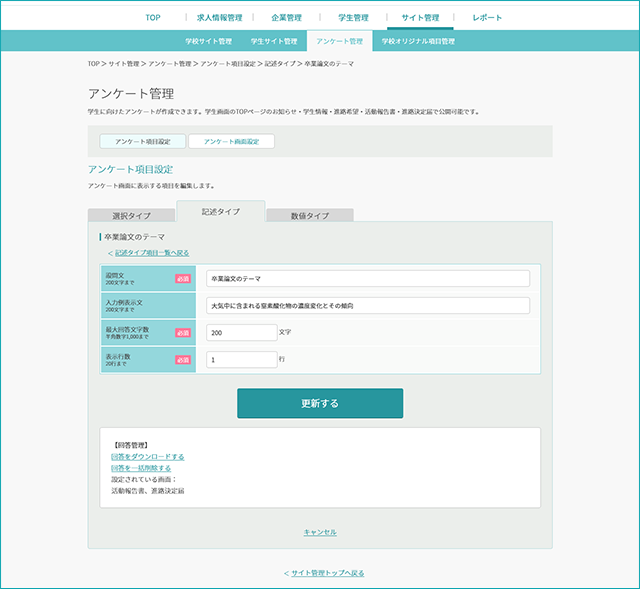Click the アンケート管理 page heading

(x=131, y=94)
